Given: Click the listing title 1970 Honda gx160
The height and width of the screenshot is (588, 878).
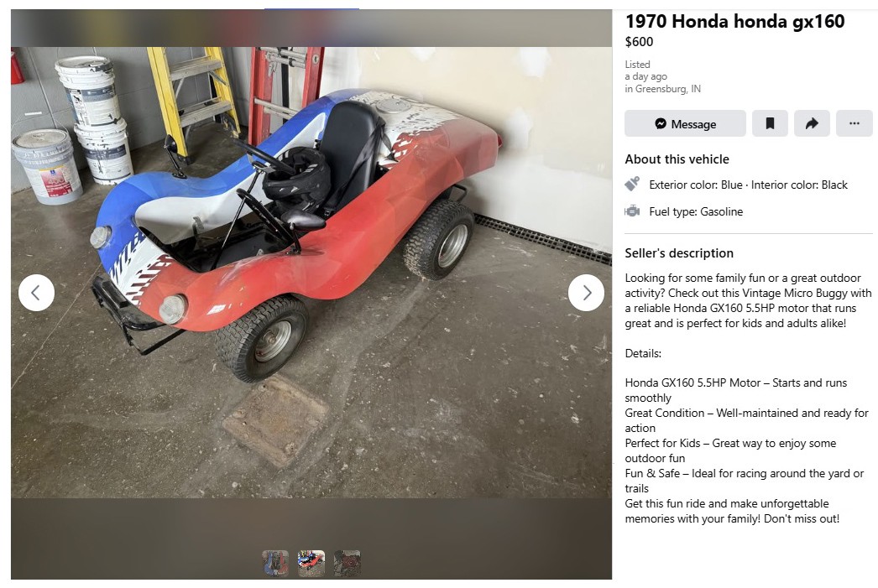Looking at the screenshot, I should 734,21.
